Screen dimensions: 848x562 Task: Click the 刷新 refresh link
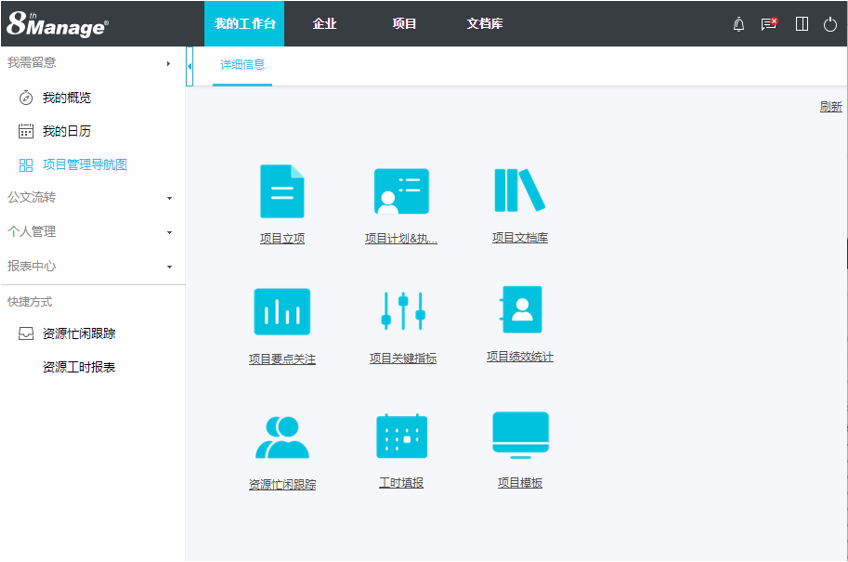pyautogui.click(x=830, y=107)
